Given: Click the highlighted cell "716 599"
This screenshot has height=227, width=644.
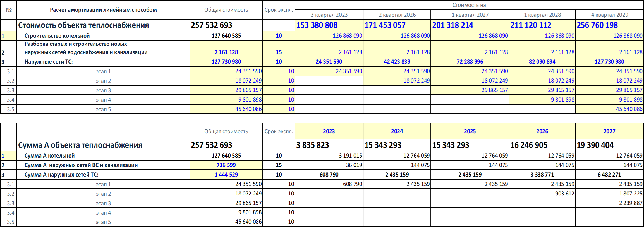Looking at the screenshot, I should click(x=226, y=165).
